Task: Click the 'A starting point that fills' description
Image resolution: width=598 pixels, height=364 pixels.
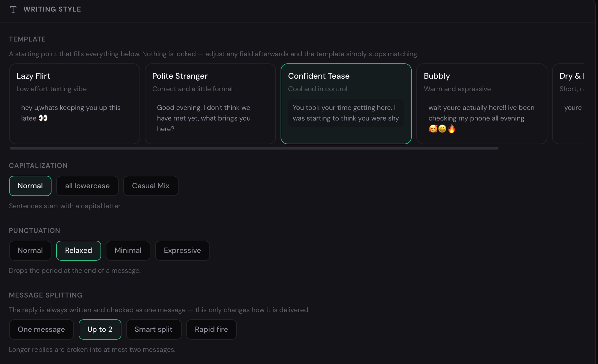Action: pos(214,54)
